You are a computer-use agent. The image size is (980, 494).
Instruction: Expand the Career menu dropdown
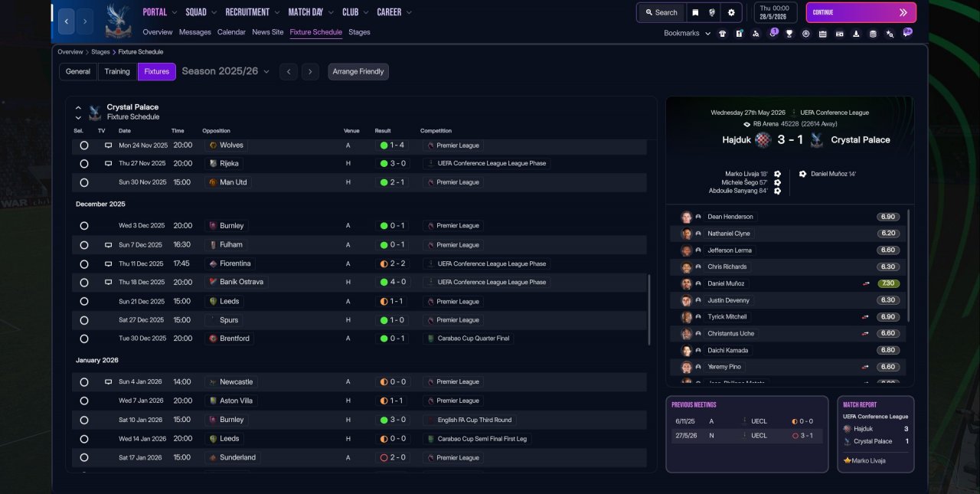coord(409,12)
